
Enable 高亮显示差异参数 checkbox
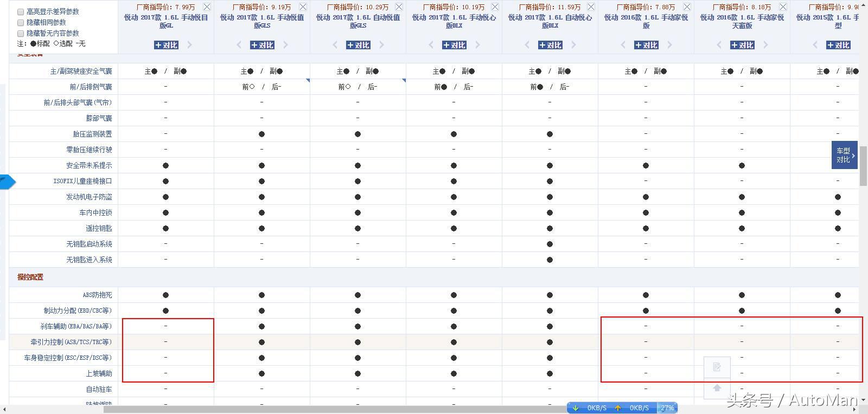(21, 11)
